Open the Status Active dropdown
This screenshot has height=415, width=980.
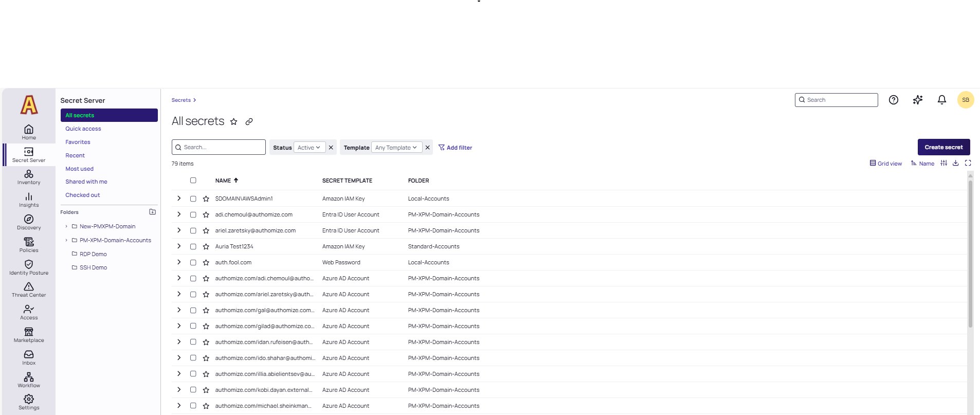[x=309, y=148]
